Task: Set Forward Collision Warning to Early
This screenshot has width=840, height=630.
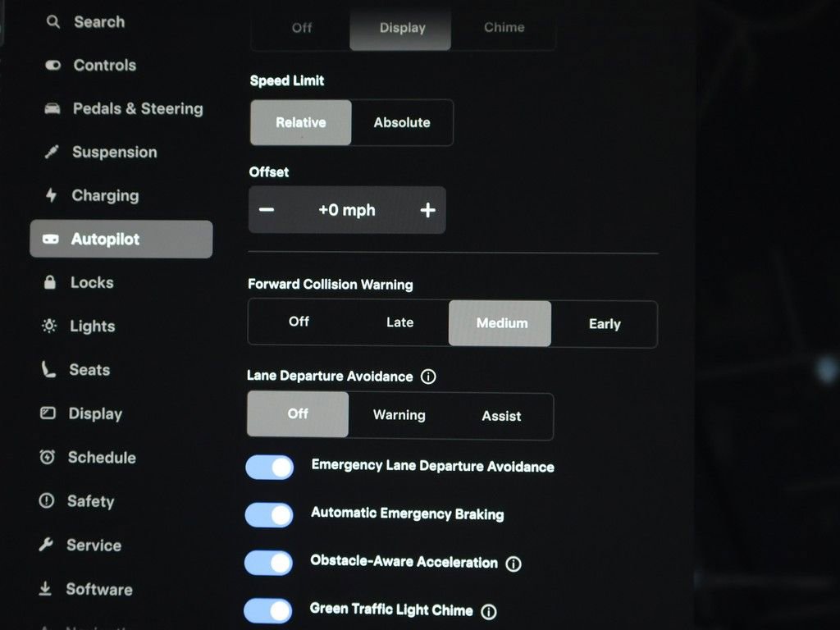Action: [x=605, y=324]
